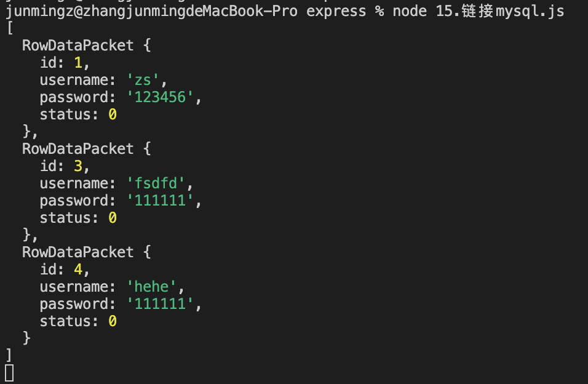Click the id value 4
The image size is (588, 384).
click(x=78, y=269)
